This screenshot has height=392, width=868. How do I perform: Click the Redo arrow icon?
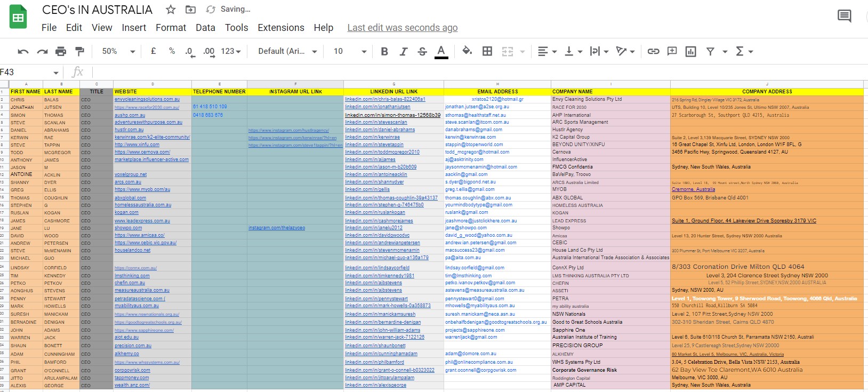click(x=42, y=52)
